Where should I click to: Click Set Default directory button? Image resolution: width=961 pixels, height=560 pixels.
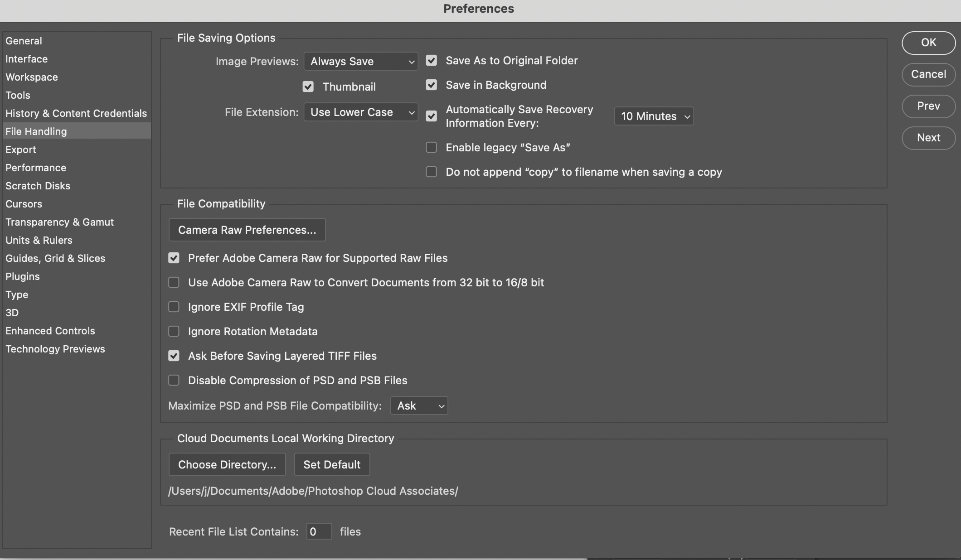click(x=332, y=465)
